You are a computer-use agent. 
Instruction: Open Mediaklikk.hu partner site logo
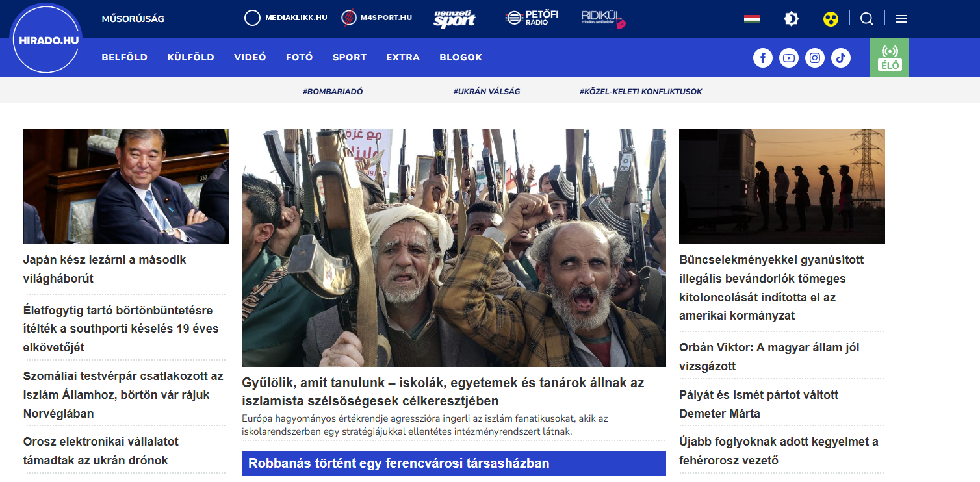(285, 18)
